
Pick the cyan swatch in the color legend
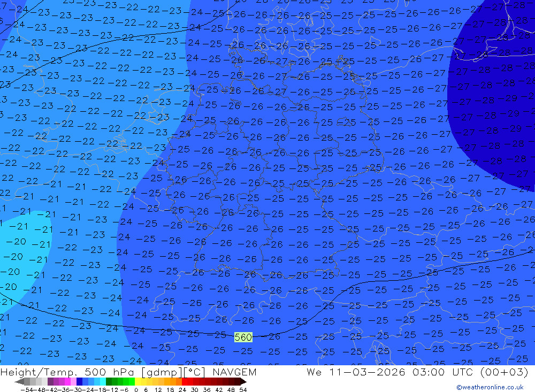pyautogui.click(x=103, y=382)
